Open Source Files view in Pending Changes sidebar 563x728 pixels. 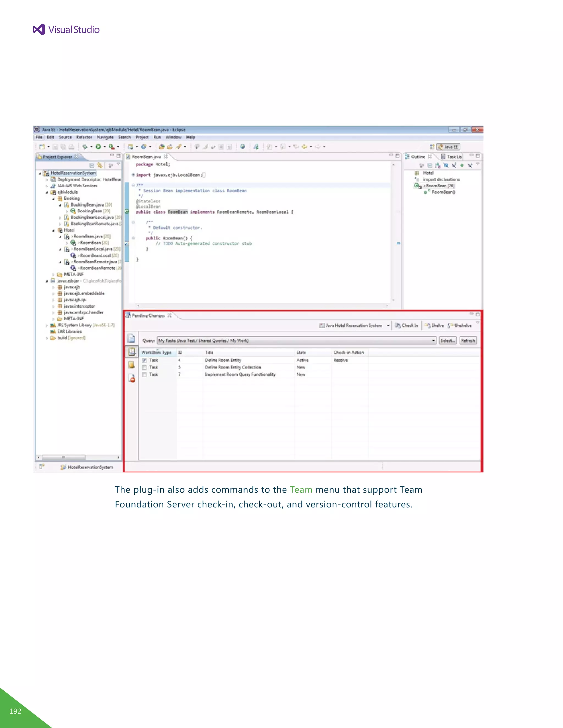point(131,339)
